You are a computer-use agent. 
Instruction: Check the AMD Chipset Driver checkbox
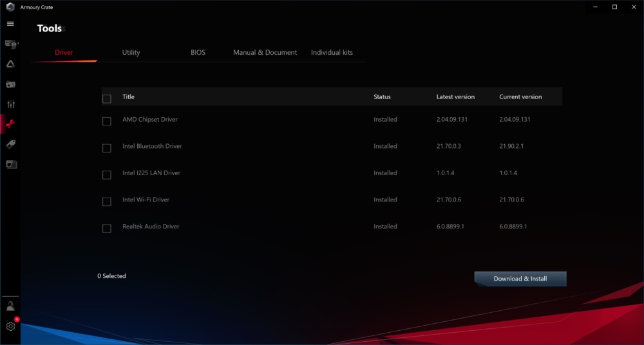pos(106,122)
